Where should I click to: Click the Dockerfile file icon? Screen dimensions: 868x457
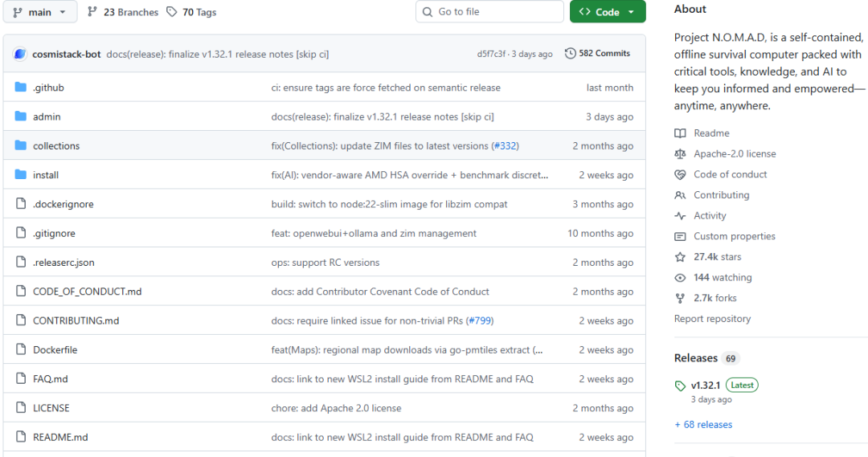[x=21, y=349]
